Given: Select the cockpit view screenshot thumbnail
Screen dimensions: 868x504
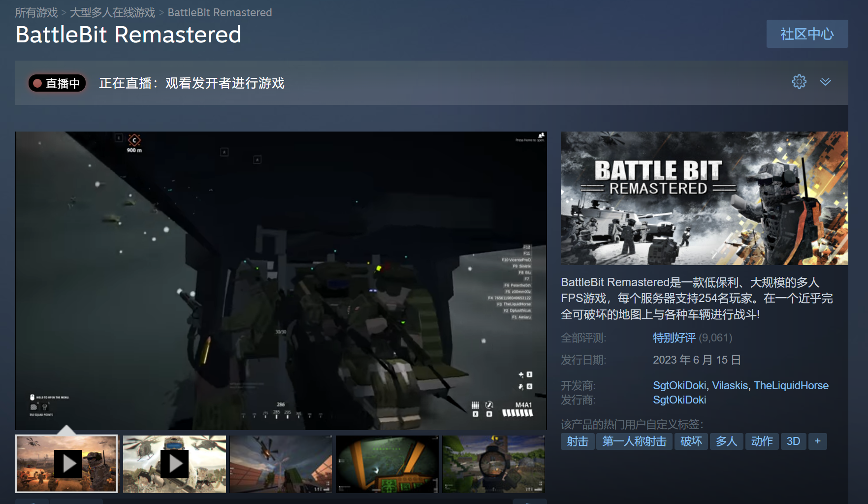Looking at the screenshot, I should coord(387,464).
